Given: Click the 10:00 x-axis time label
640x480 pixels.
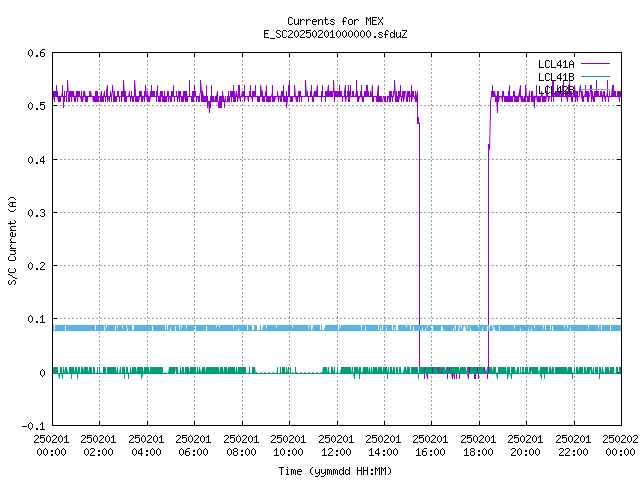Looking at the screenshot, I should (x=288, y=452).
